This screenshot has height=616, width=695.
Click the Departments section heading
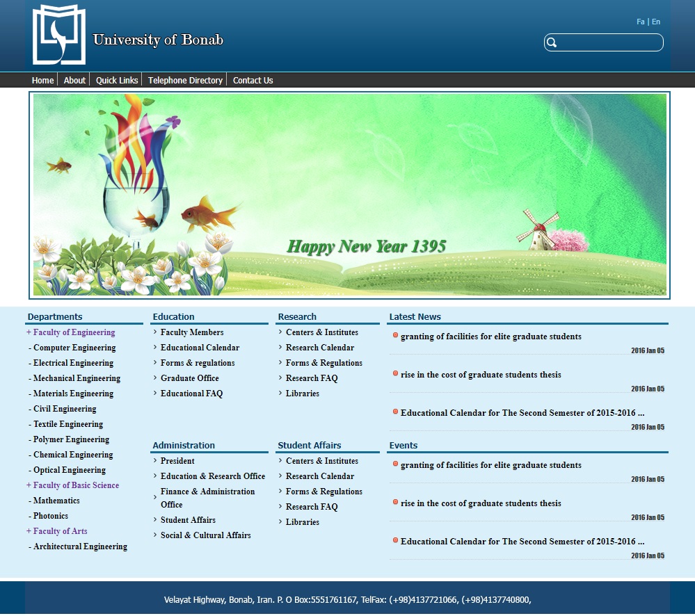click(x=55, y=316)
